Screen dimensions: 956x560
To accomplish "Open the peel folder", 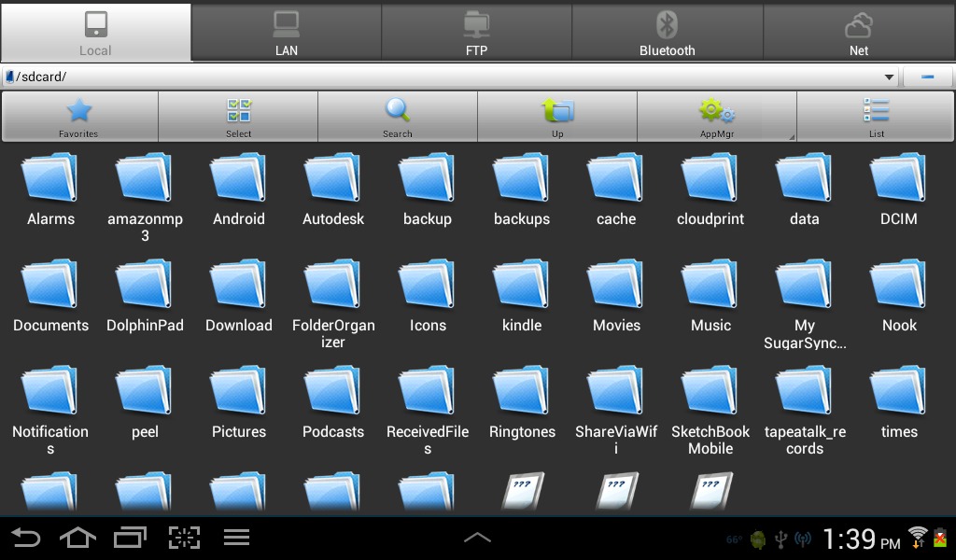I will 145,402.
